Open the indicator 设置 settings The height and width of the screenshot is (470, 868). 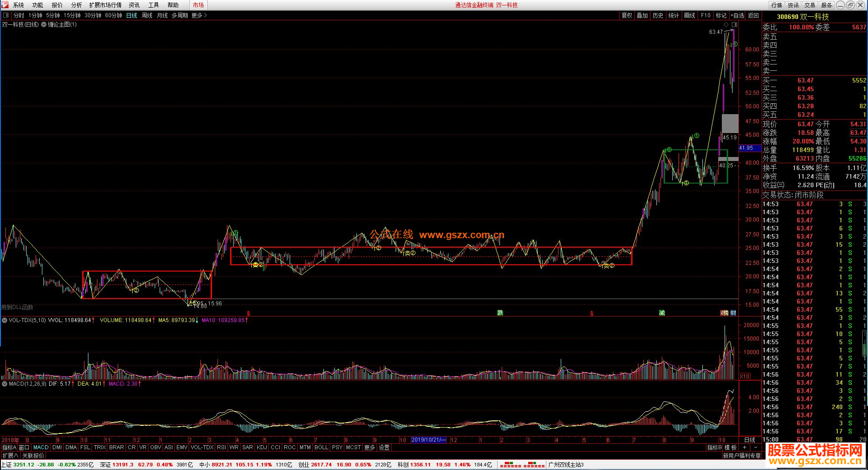tap(384, 447)
